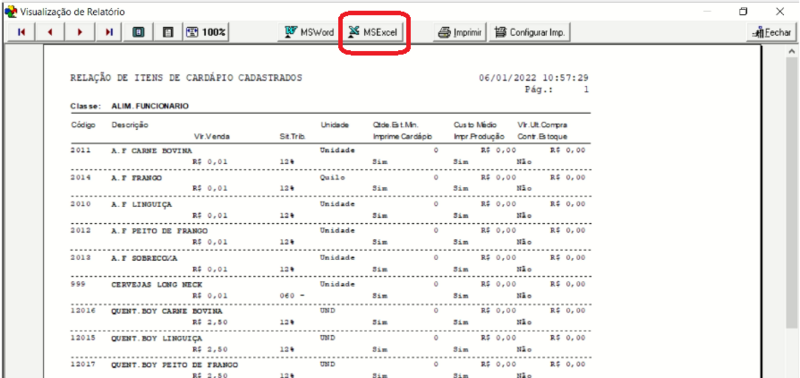Restore down the report window
This screenshot has height=378, width=800.
click(x=743, y=11)
